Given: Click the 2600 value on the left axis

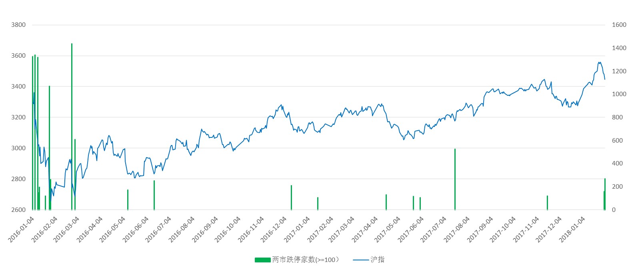Looking at the screenshot, I should [x=18, y=210].
